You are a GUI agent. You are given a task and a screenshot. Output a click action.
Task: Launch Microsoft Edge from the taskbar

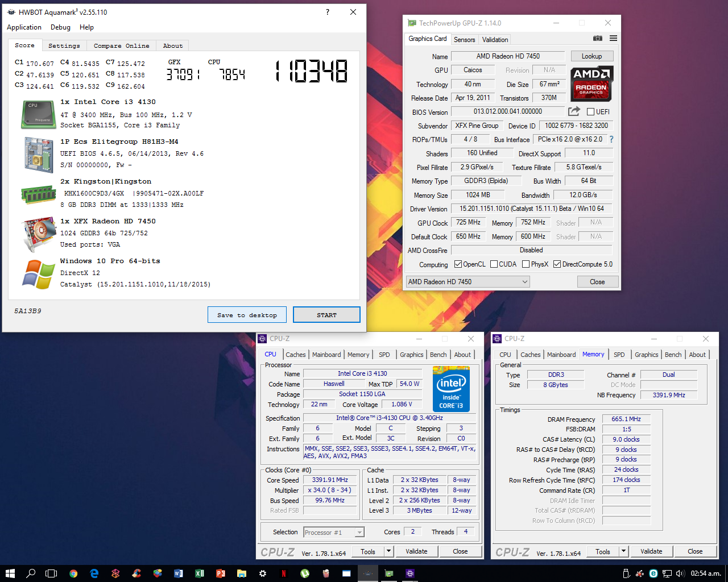94,573
